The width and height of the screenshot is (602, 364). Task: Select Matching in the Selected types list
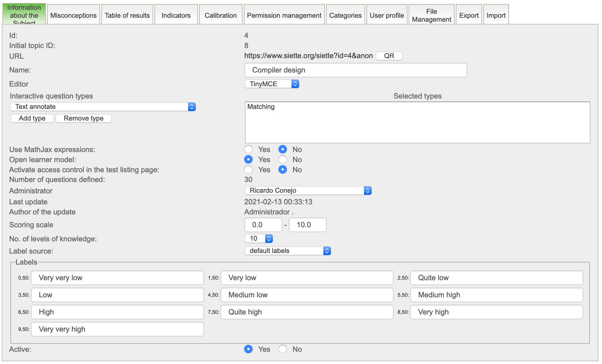click(261, 107)
